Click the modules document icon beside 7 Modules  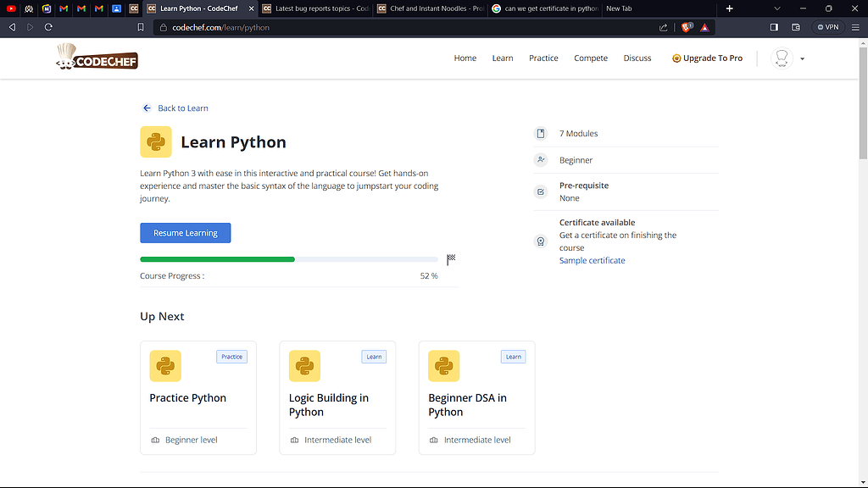pos(541,133)
